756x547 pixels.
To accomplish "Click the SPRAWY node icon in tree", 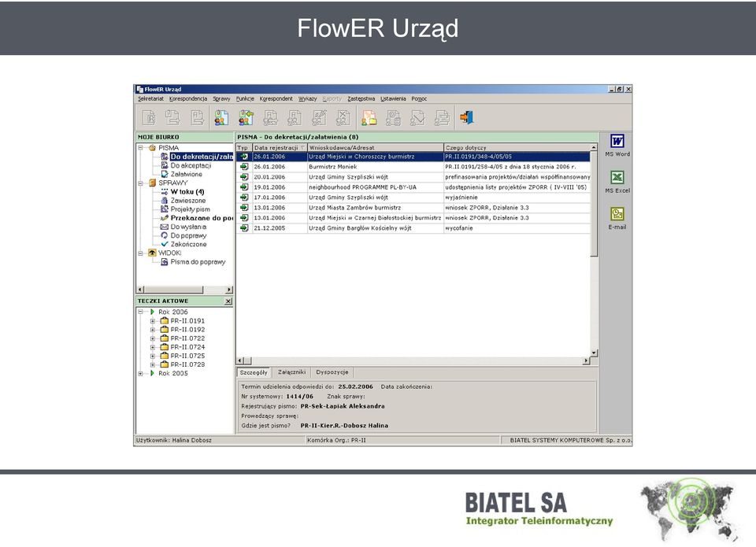I will 152,183.
